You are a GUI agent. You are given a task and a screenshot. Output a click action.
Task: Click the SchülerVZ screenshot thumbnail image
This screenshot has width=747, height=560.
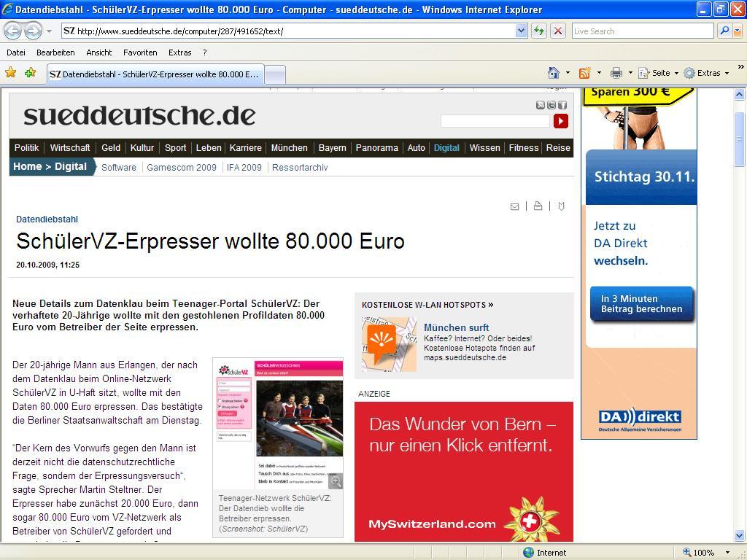click(x=278, y=424)
